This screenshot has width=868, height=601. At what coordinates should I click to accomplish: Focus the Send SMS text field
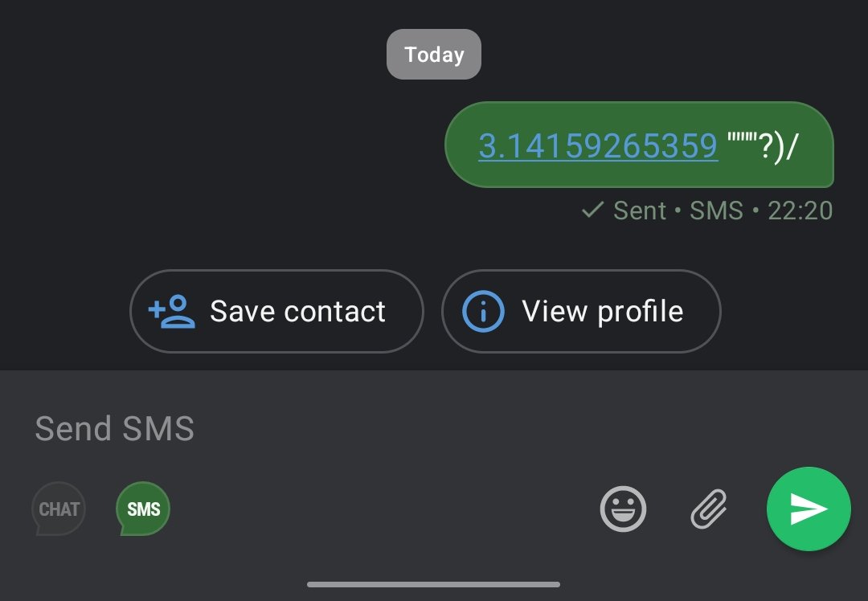pyautogui.click(x=321, y=428)
